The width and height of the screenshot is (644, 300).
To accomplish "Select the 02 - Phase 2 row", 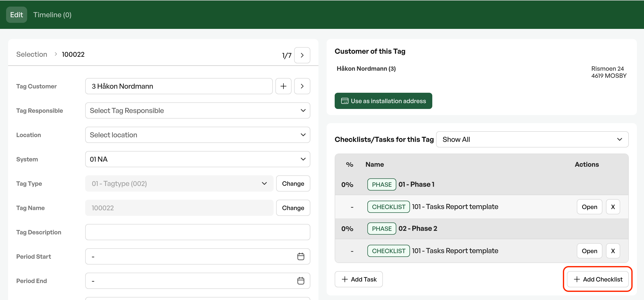I will click(482, 229).
